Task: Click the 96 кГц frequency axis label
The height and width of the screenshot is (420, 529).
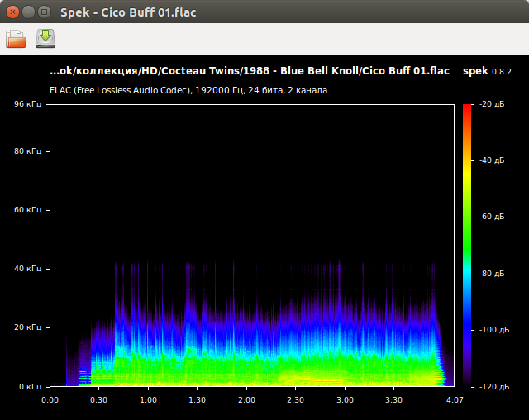Action: coord(27,104)
